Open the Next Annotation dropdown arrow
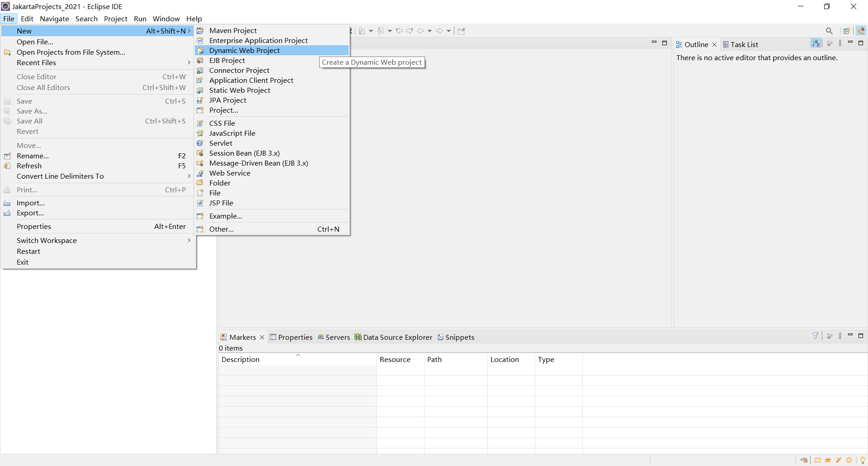The image size is (868, 466). 371,31
